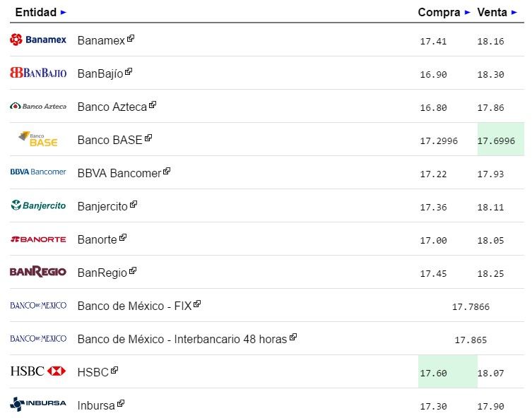Image resolution: width=532 pixels, height=418 pixels.
Task: Click the BanRegio logo icon
Action: (x=38, y=272)
